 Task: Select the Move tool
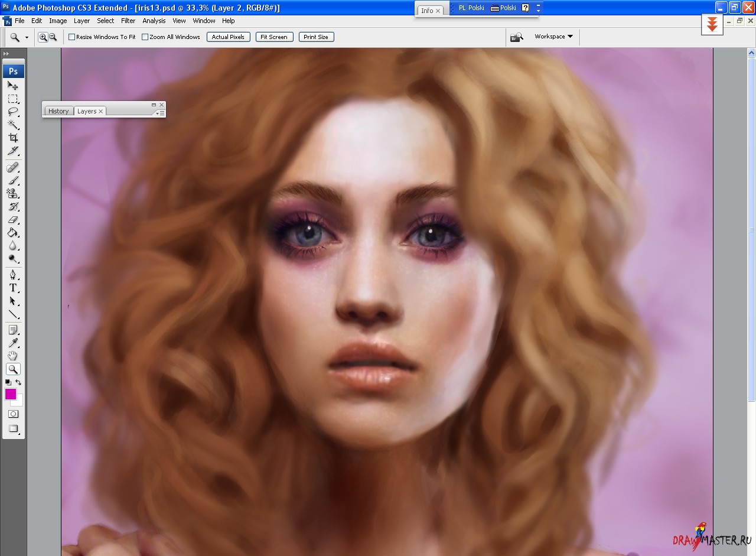pyautogui.click(x=13, y=86)
